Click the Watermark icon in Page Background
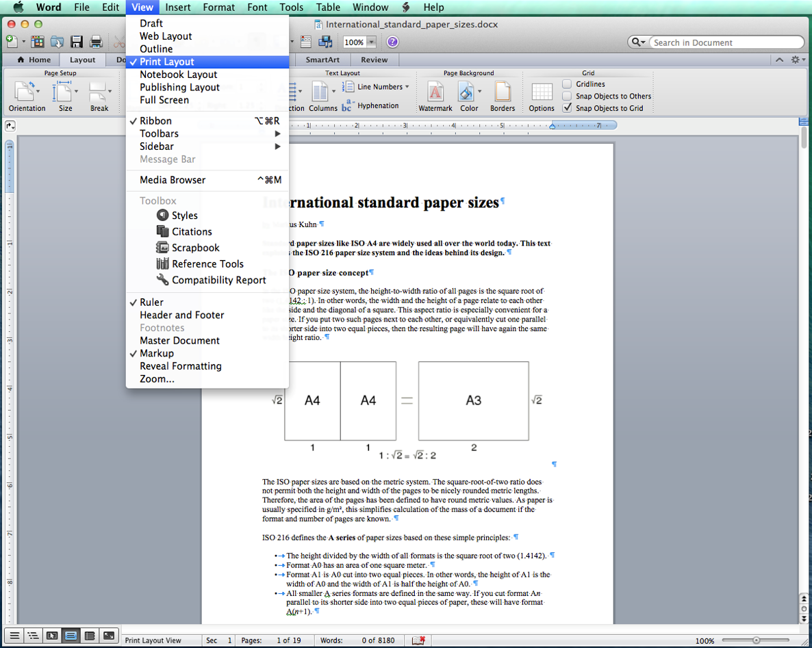The width and height of the screenshot is (812, 648). pyautogui.click(x=435, y=92)
